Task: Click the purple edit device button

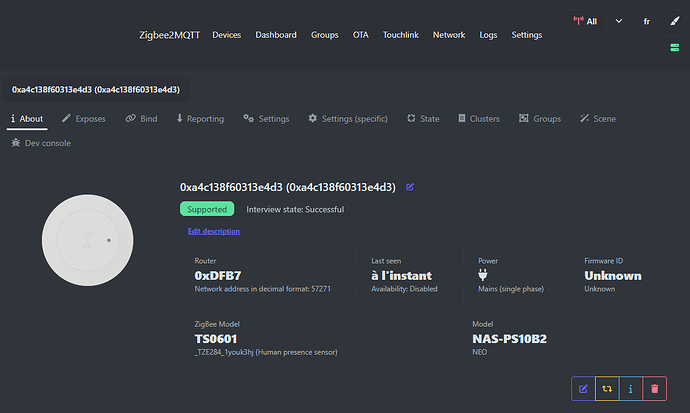Action: click(583, 388)
